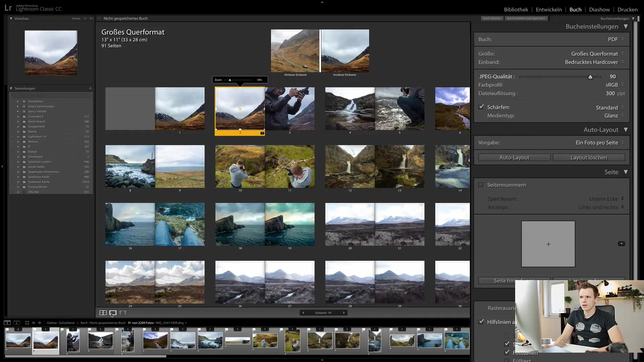Adjust the Zoom slider at 18%
Image resolution: width=644 pixels, height=362 pixels.
pyautogui.click(x=230, y=80)
